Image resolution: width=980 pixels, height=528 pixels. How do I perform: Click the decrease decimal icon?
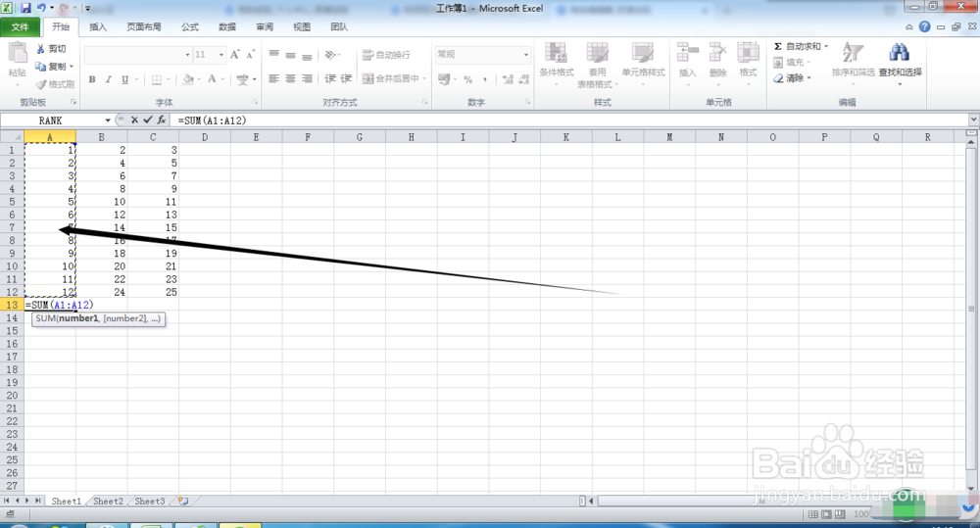[x=523, y=79]
